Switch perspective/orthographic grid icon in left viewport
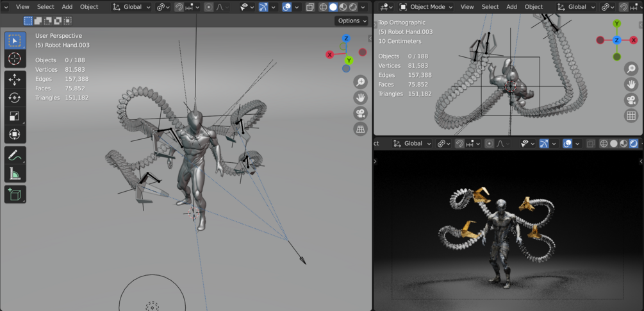The height and width of the screenshot is (311, 644). (x=360, y=129)
